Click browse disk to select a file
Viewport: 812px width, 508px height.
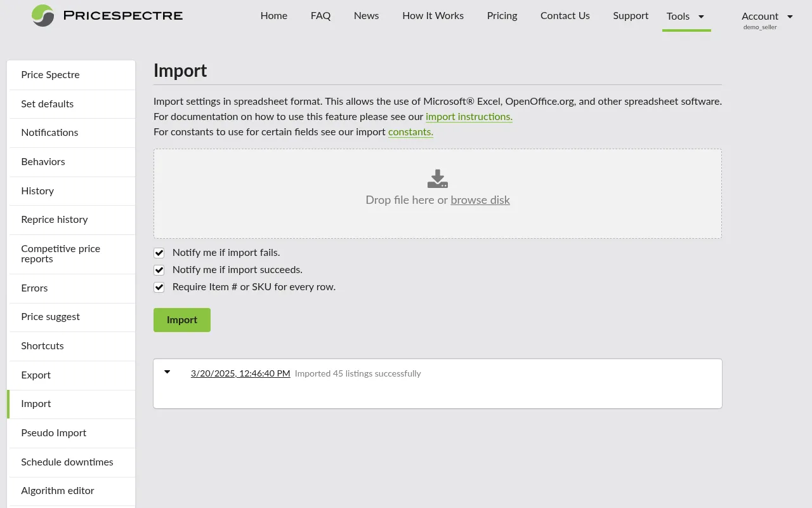480,199
